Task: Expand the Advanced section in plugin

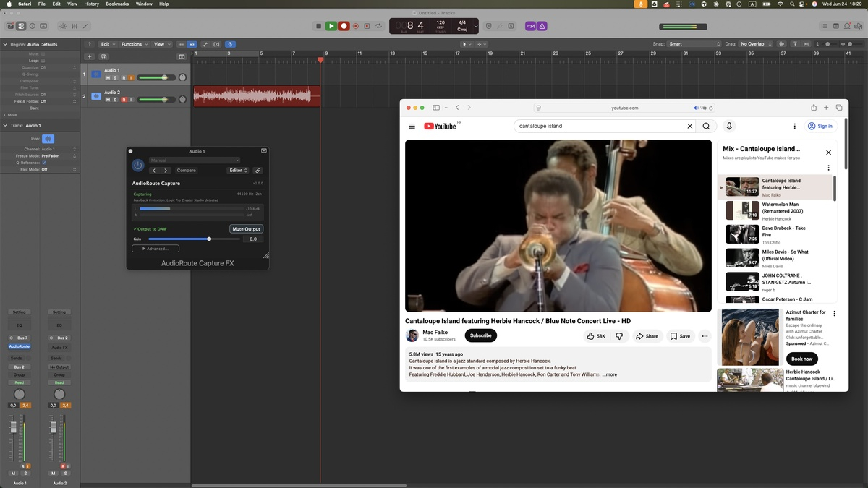Action: pos(156,249)
